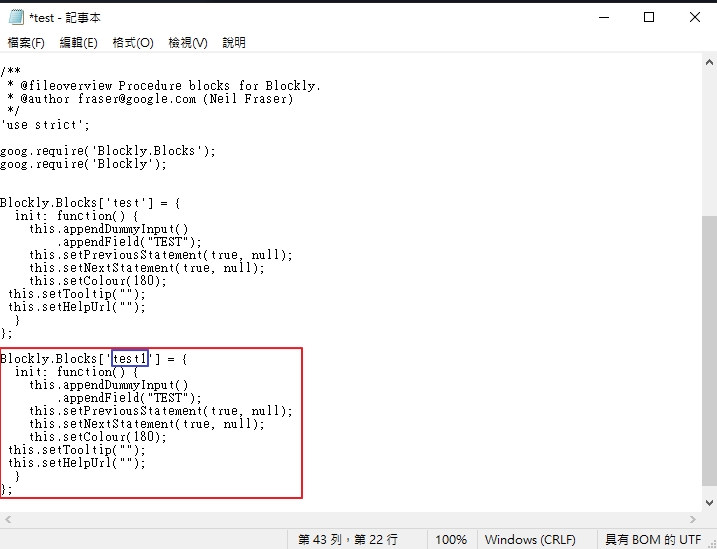Click the first this.setTooltip(""); line
The image size is (717, 549).
pyautogui.click(x=77, y=294)
